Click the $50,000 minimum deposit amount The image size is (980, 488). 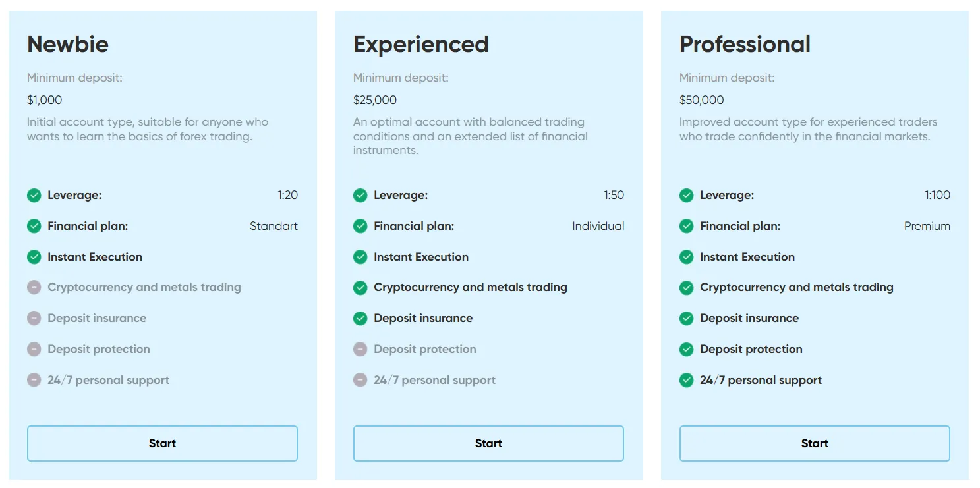point(702,100)
